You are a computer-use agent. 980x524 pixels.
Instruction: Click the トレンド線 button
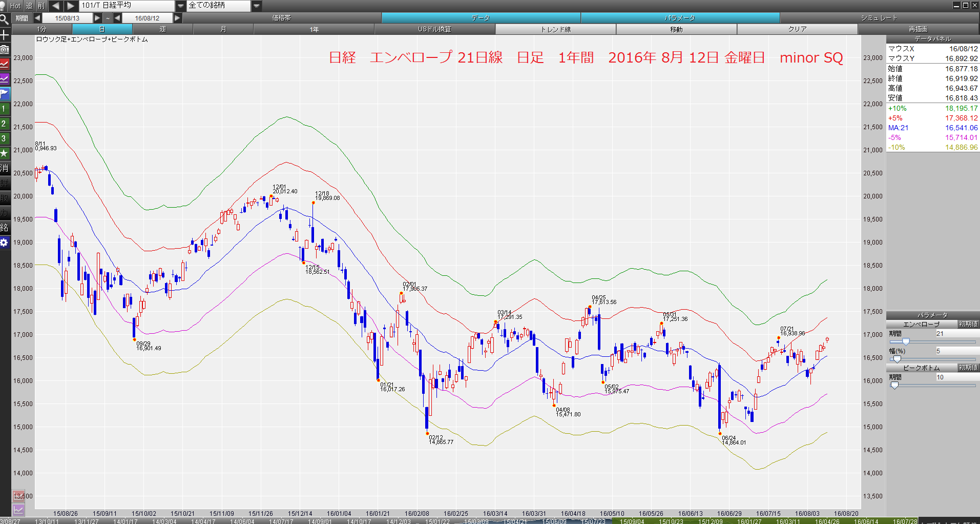(x=556, y=29)
